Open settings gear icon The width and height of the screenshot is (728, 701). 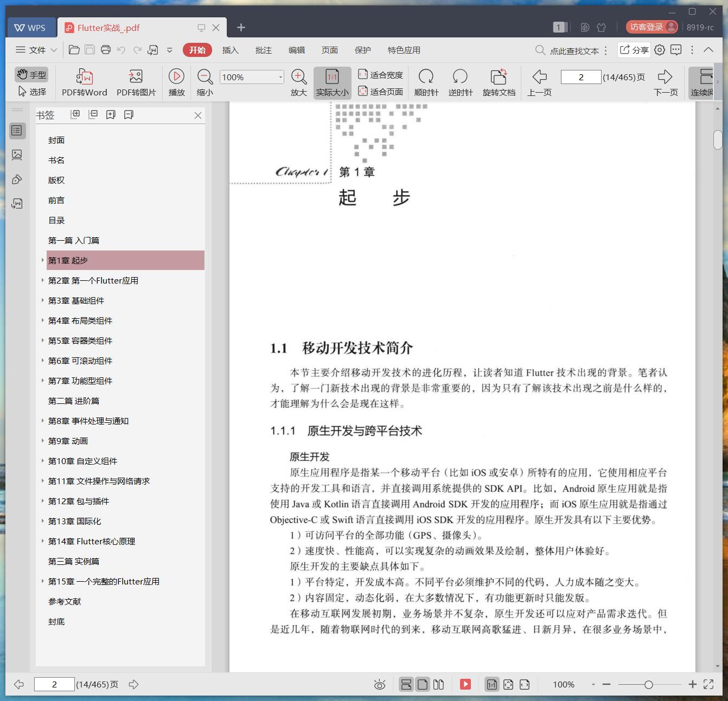(x=660, y=50)
